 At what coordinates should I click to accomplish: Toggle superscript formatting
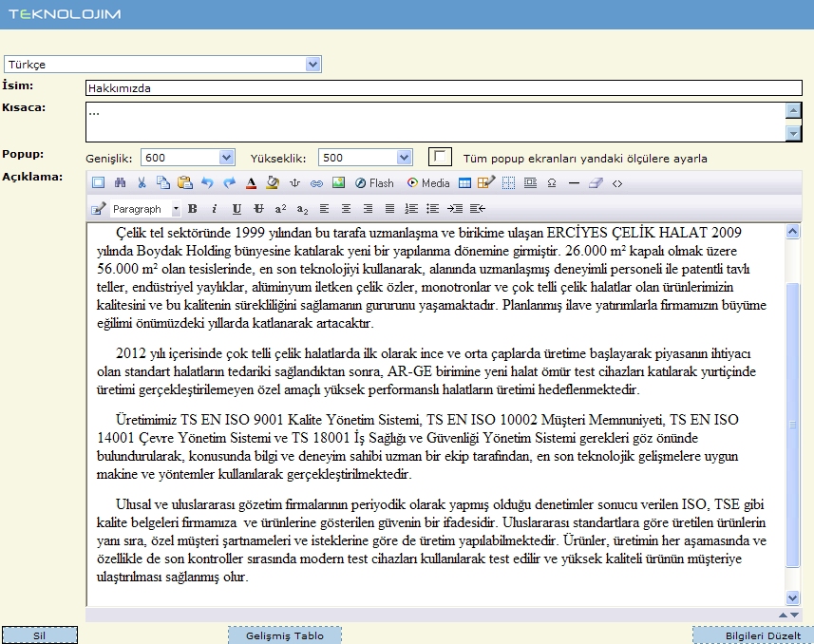point(280,209)
